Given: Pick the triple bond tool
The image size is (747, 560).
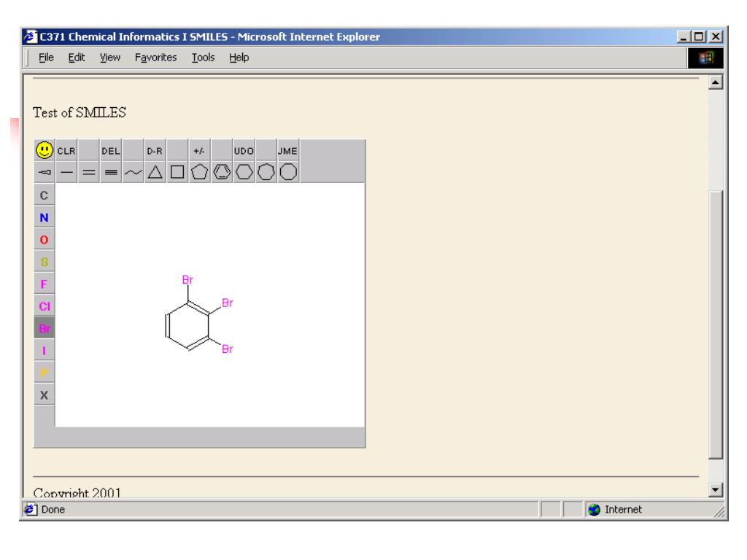Looking at the screenshot, I should pos(111,172).
